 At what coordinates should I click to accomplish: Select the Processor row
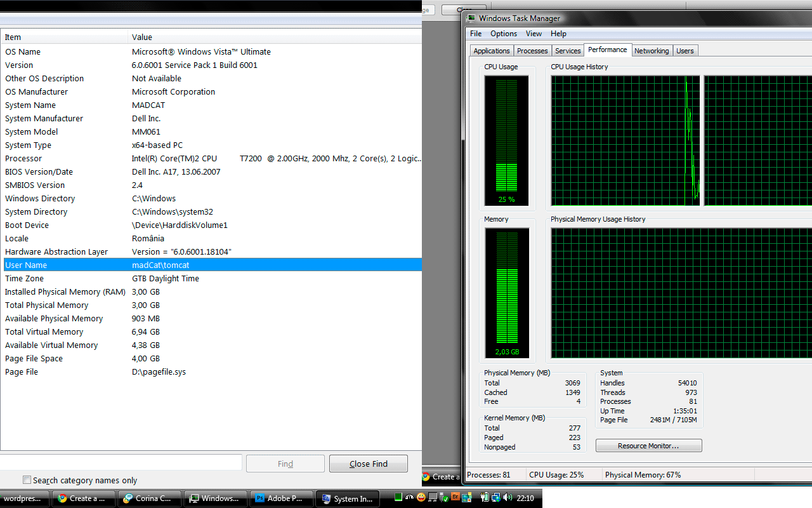[211, 159]
